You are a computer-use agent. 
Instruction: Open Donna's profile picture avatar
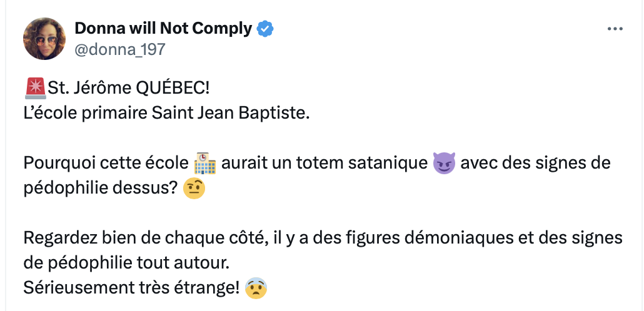(44, 39)
